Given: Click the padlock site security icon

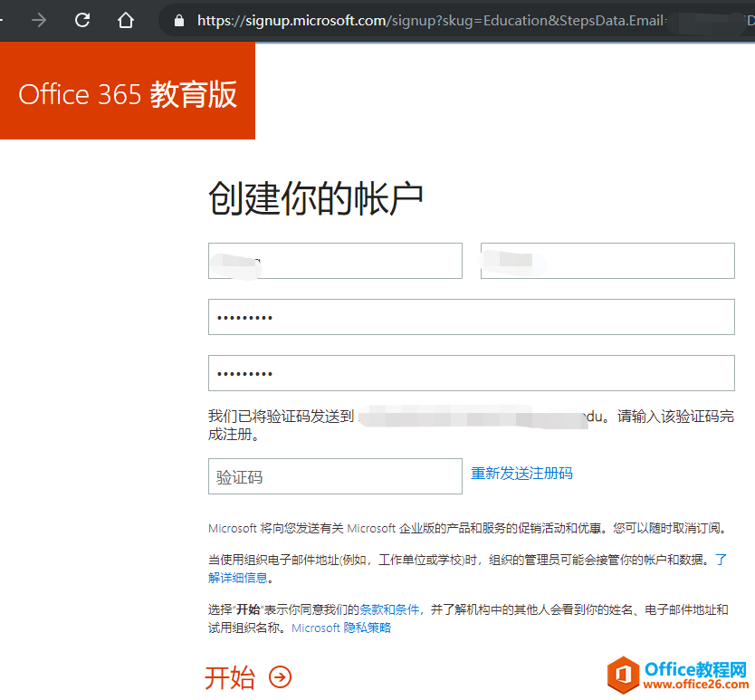Looking at the screenshot, I should (x=179, y=21).
